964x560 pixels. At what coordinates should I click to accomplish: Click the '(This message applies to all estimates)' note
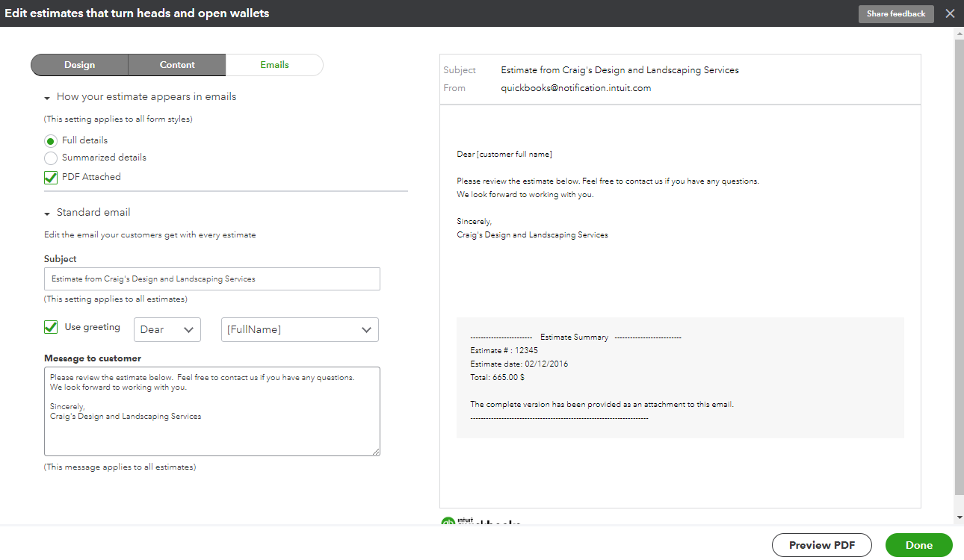click(120, 467)
